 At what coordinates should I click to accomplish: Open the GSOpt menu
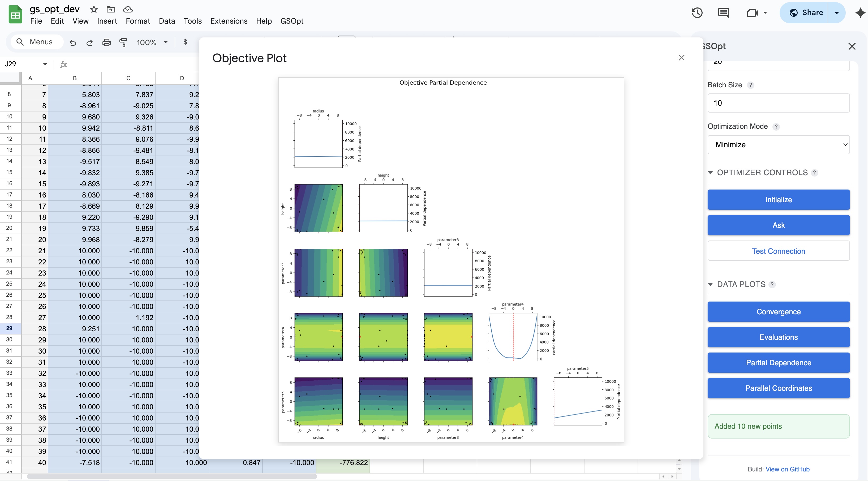[x=292, y=21]
